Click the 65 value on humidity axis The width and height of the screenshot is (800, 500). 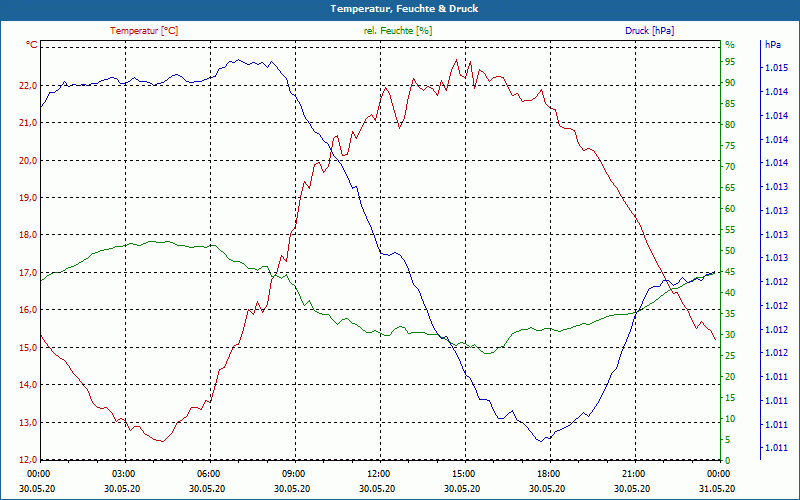coord(730,188)
